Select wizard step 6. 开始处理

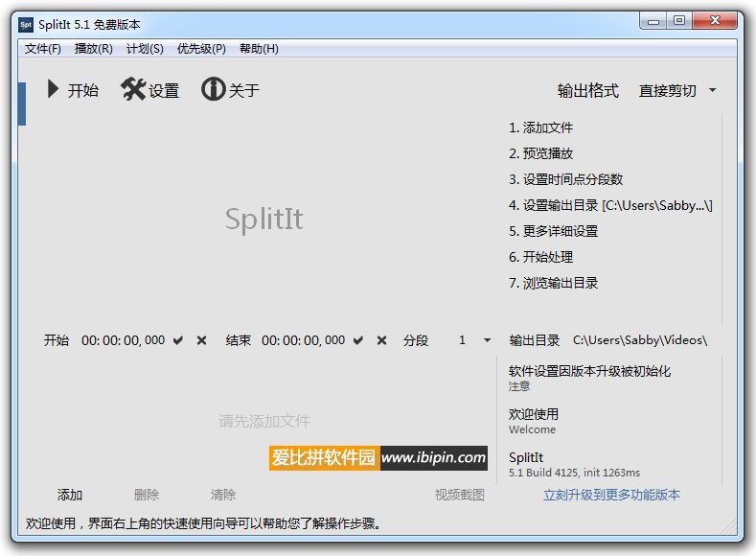(x=540, y=257)
